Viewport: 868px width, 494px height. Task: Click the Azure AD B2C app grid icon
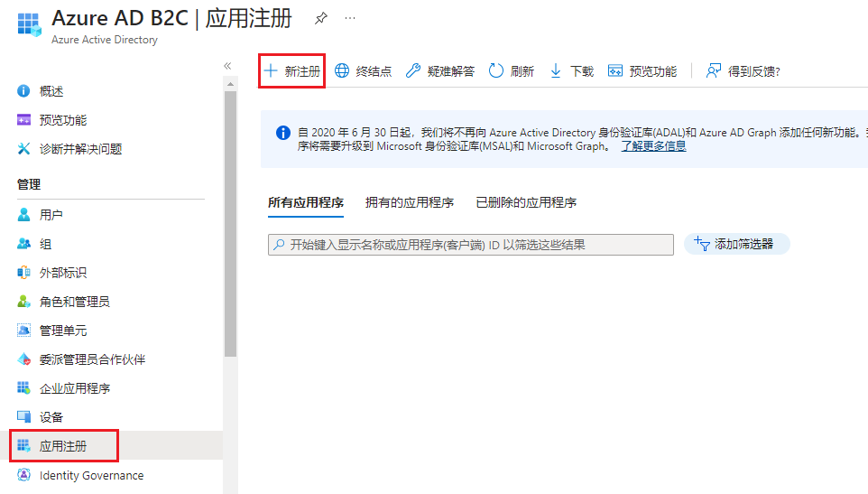click(x=29, y=25)
